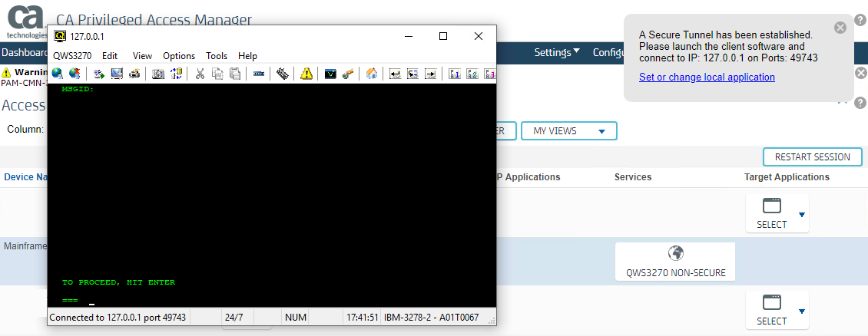Dismiss the Secure Tunnel notification

pyautogui.click(x=840, y=28)
